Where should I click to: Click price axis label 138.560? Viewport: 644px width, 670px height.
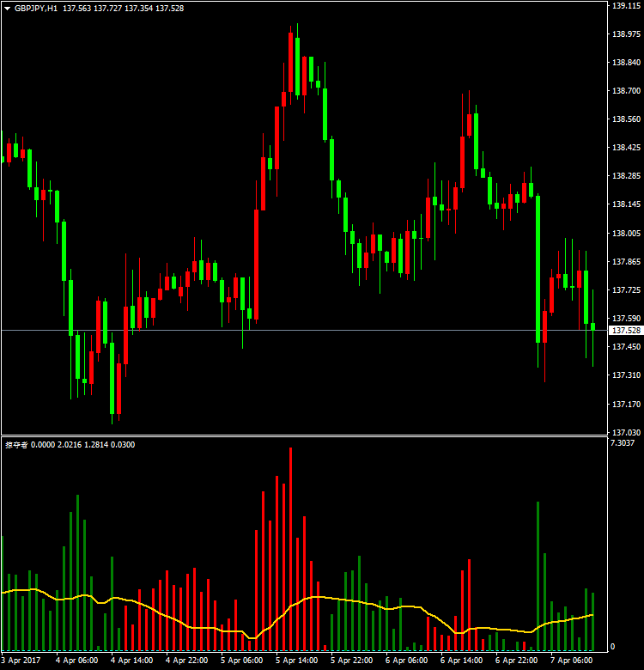coord(627,119)
